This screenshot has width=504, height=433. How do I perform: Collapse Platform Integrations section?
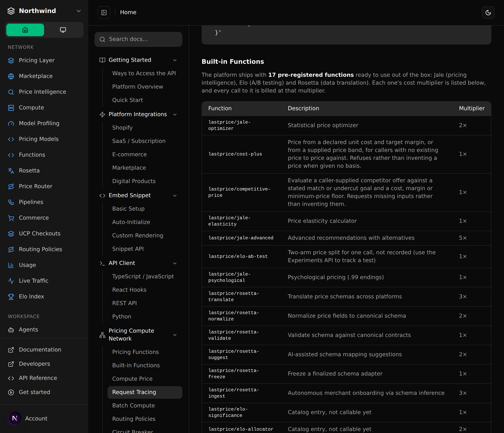coord(175,115)
